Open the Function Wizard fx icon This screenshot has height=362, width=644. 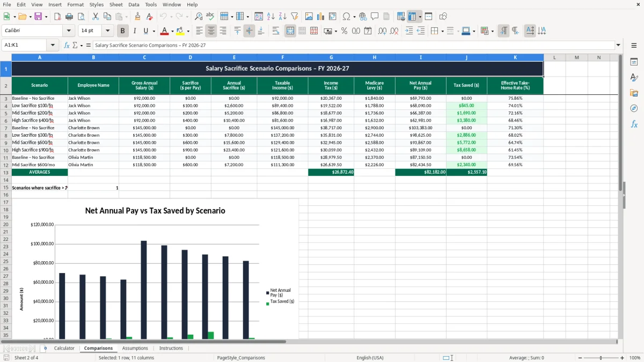[67, 45]
